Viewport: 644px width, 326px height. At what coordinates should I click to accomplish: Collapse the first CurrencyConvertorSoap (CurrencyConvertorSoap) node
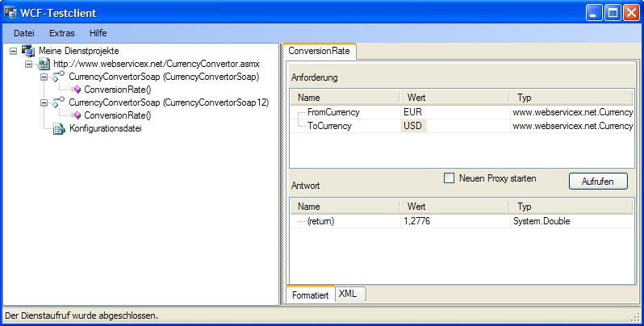44,77
